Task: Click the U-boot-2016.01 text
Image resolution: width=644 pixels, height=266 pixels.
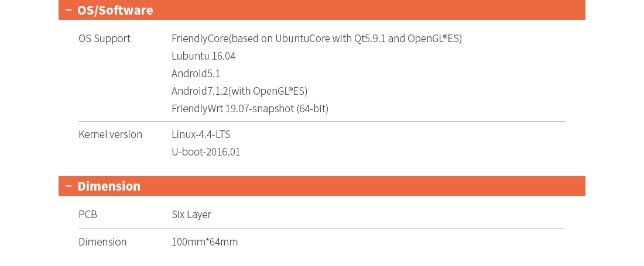Action: 205,152
